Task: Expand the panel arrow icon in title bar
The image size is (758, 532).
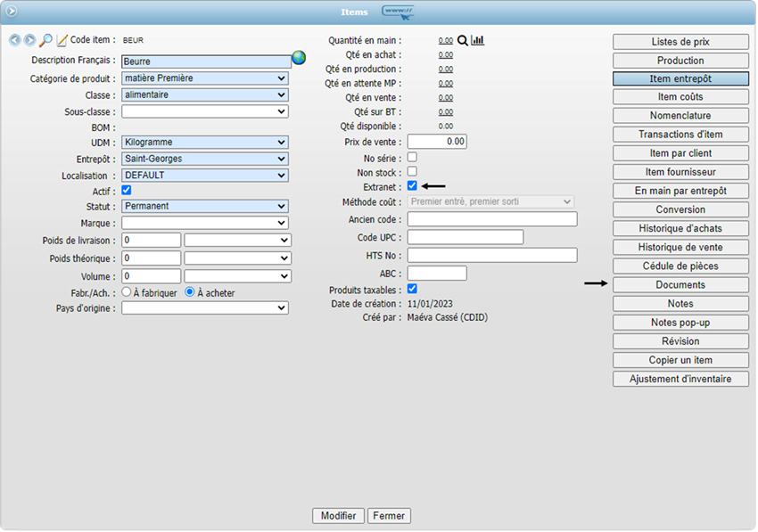Action: pyautogui.click(x=12, y=12)
